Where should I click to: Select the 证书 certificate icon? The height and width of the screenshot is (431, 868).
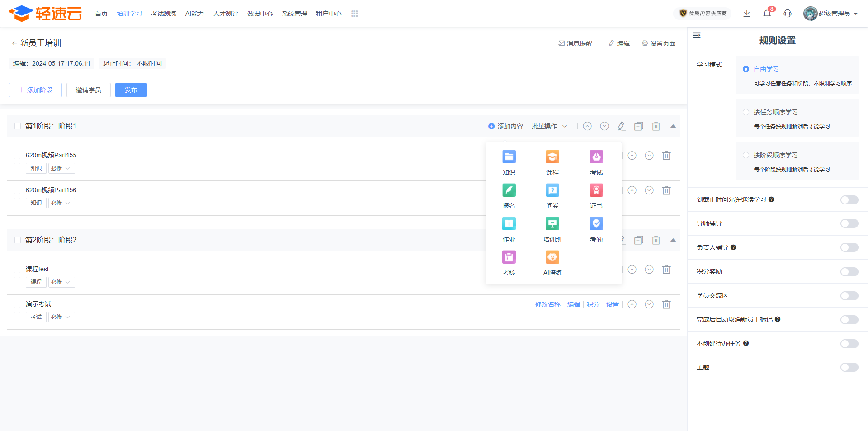[x=596, y=190]
